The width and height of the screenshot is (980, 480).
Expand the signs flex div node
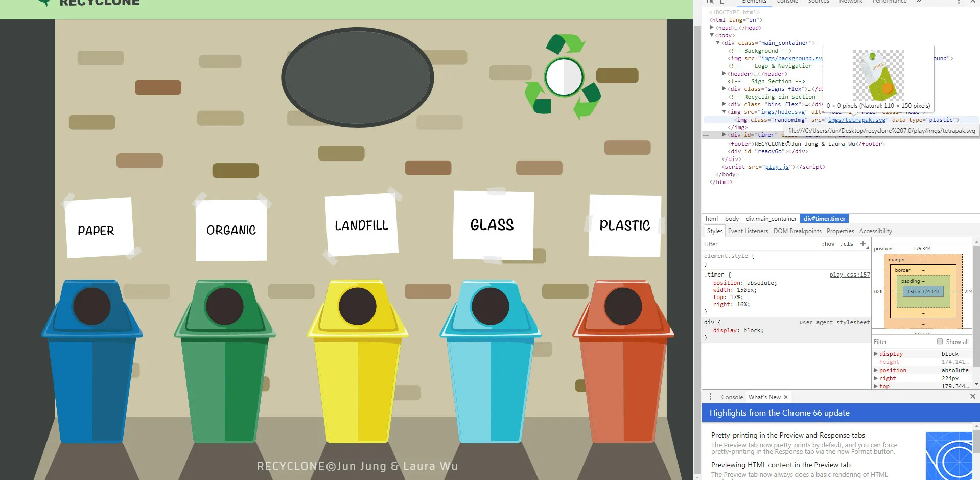724,89
